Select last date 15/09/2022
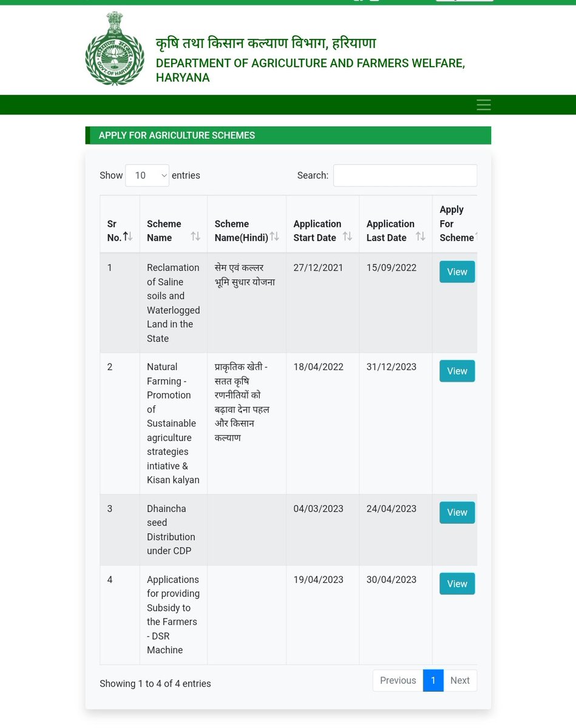Screen dimensions: 576x728 click(x=391, y=268)
